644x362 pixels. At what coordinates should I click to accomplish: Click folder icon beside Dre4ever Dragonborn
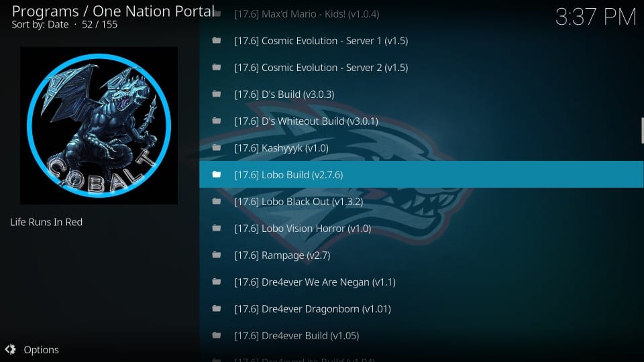217,308
